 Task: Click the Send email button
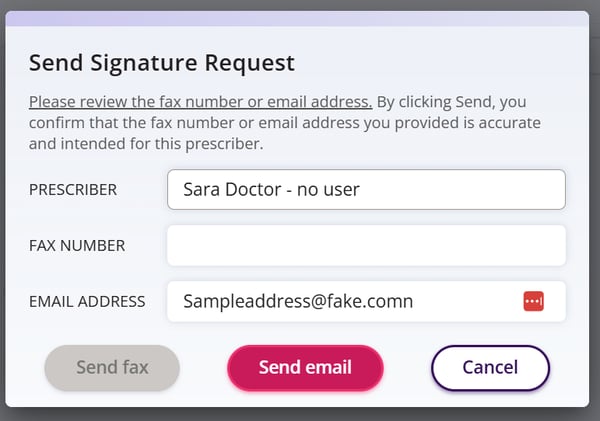point(305,367)
